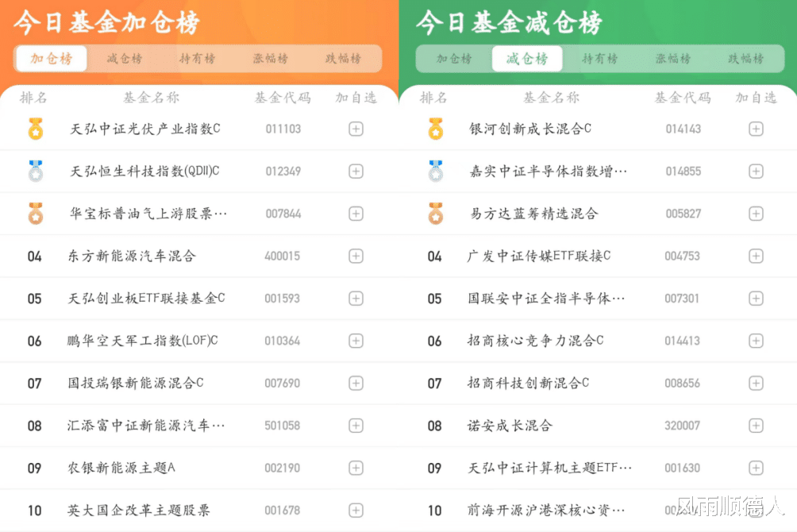
Task: Click gold medal icon in 减仓榜 list
Action: [x=436, y=129]
